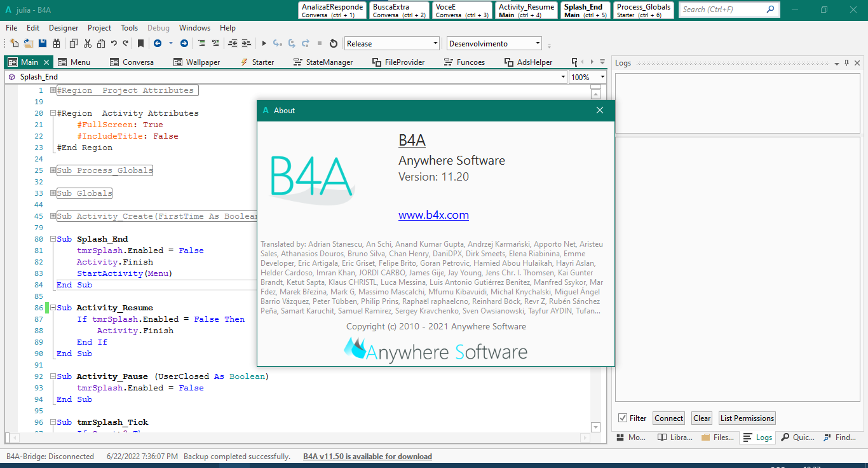
Task: Navigate backward with the blue left arrow
Action: point(157,43)
